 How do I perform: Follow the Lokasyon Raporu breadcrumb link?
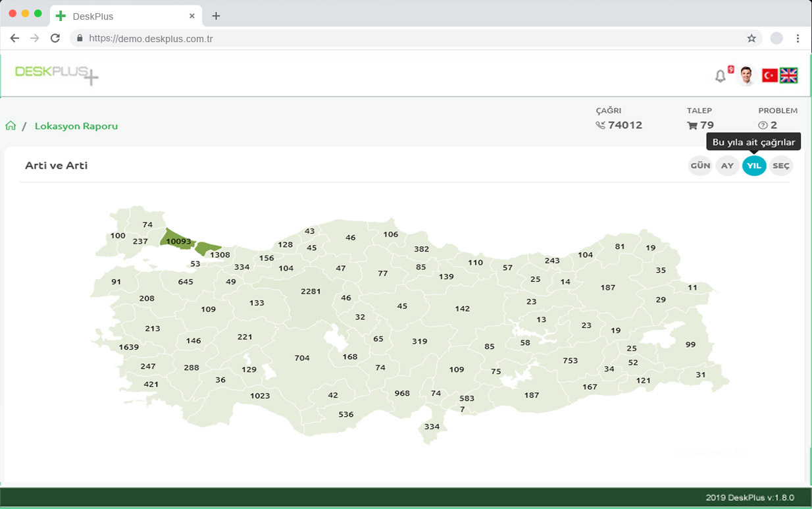pos(76,125)
